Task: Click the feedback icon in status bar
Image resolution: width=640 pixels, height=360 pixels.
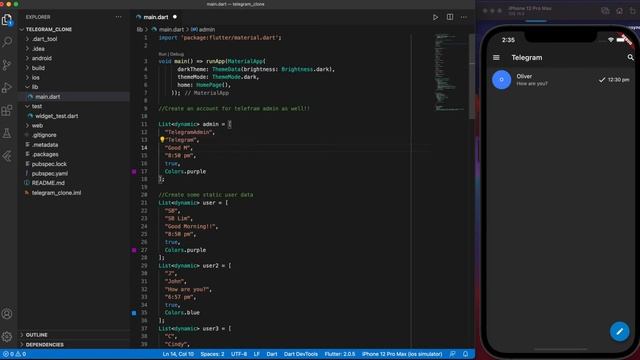Action: [x=452, y=354]
